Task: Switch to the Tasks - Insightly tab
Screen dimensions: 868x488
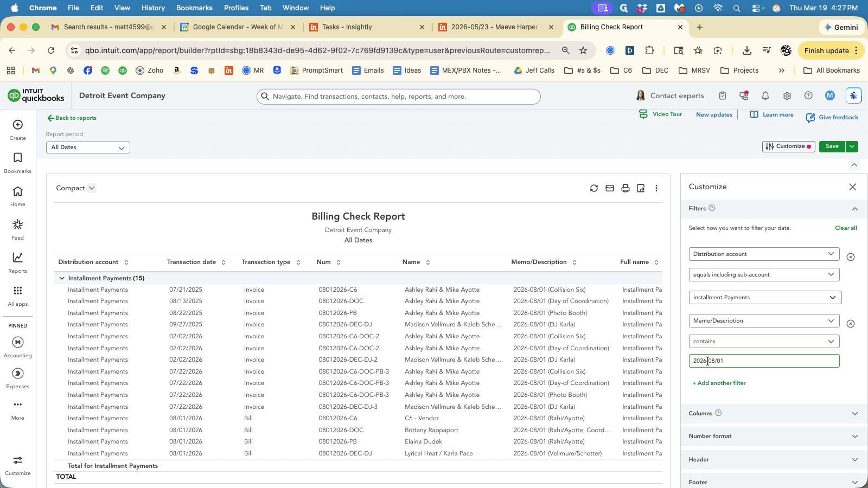Action: coord(367,27)
